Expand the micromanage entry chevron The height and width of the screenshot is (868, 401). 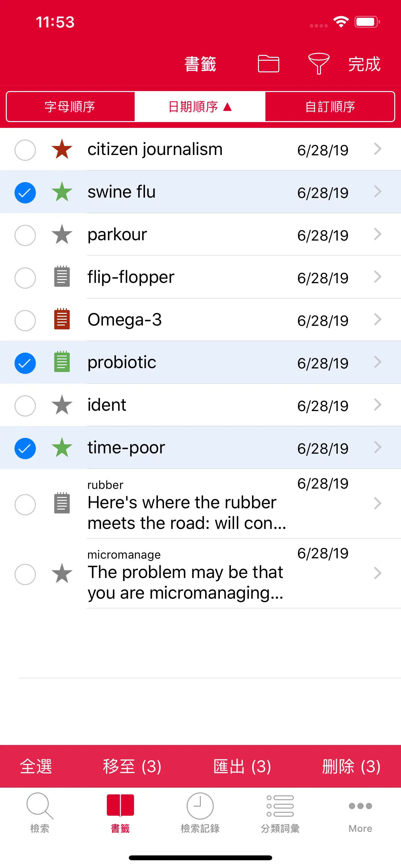click(x=378, y=573)
